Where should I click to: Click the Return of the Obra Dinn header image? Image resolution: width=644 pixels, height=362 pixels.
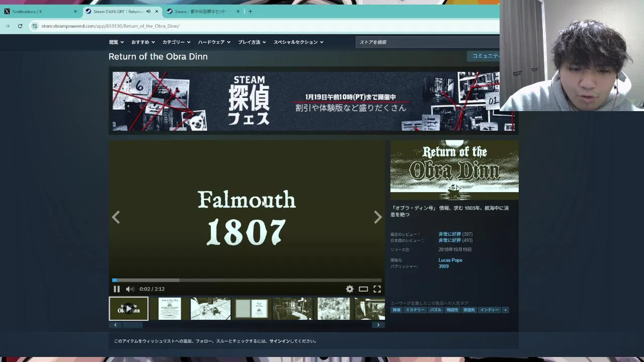(454, 170)
